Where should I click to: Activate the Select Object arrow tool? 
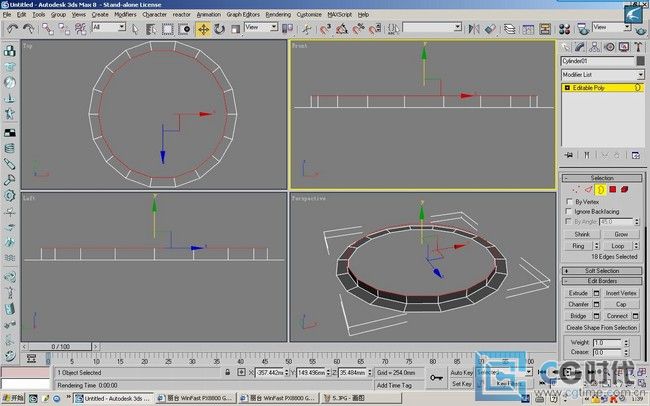(x=135, y=29)
